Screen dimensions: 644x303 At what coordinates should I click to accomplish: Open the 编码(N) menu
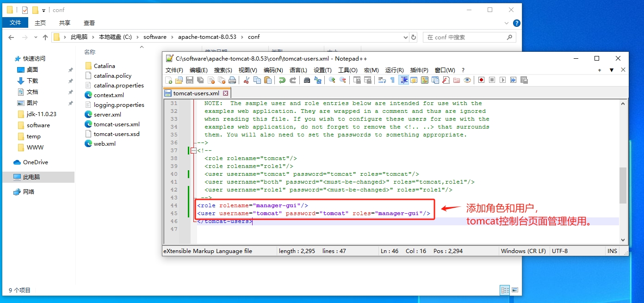(273, 70)
